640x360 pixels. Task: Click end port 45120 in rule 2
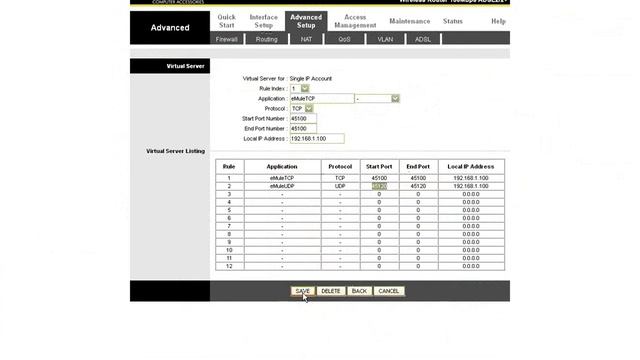tap(418, 186)
